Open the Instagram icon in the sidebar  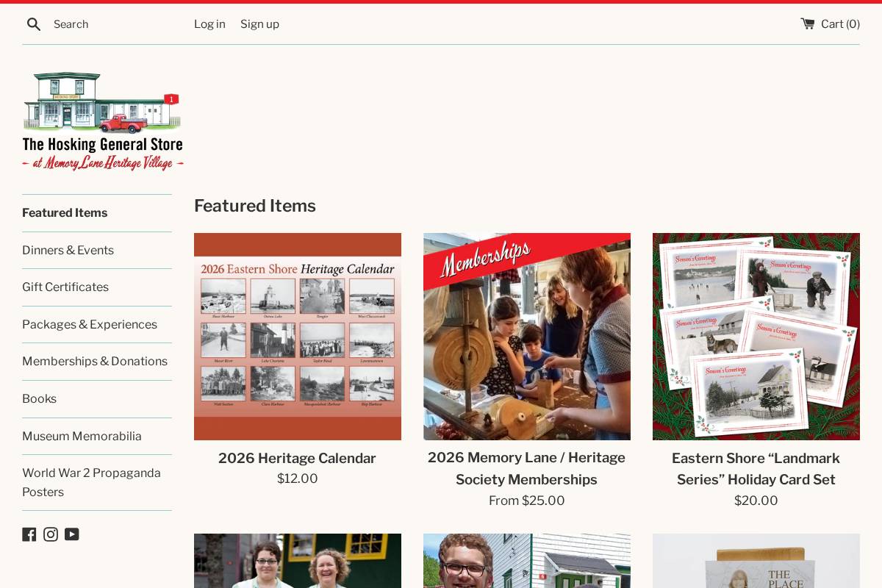(51, 534)
